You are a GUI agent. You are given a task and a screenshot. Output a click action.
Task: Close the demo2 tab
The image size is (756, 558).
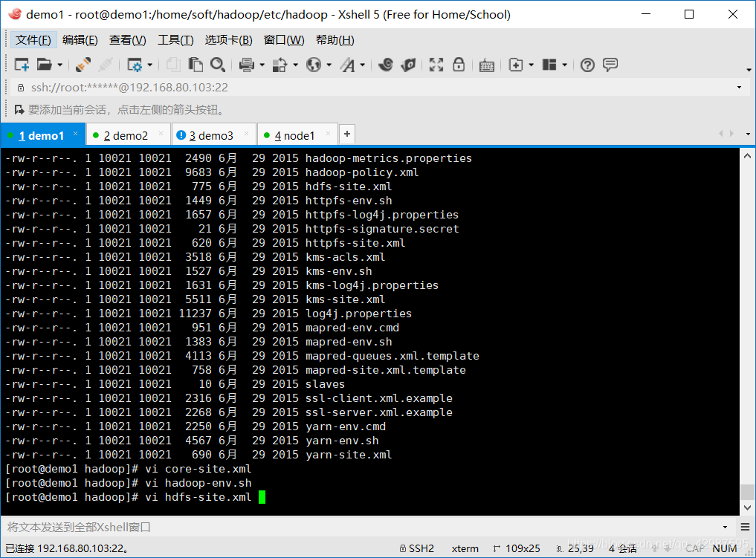(161, 134)
